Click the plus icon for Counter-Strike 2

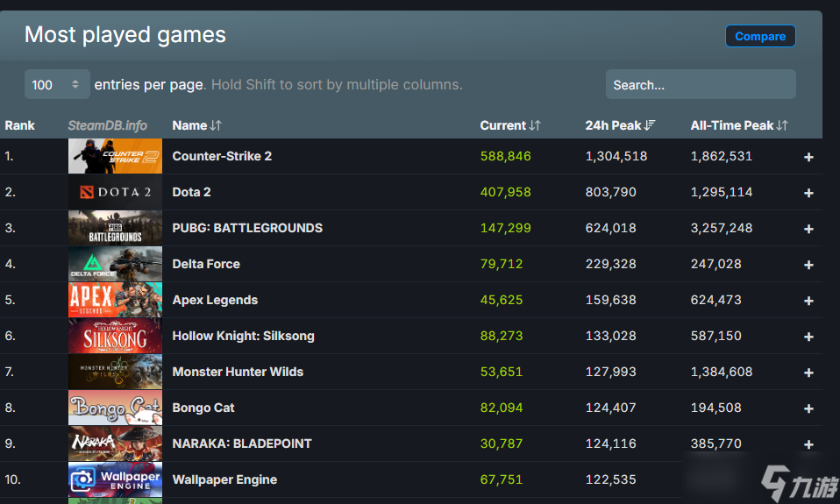click(x=808, y=157)
